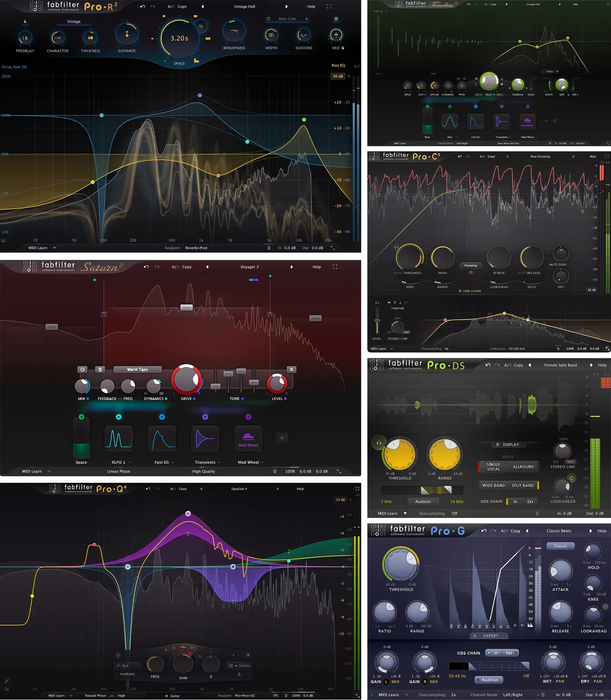This screenshot has width=611, height=700.
Task: Toggle the Pro-DS lookahead power button
Action: click(x=572, y=477)
